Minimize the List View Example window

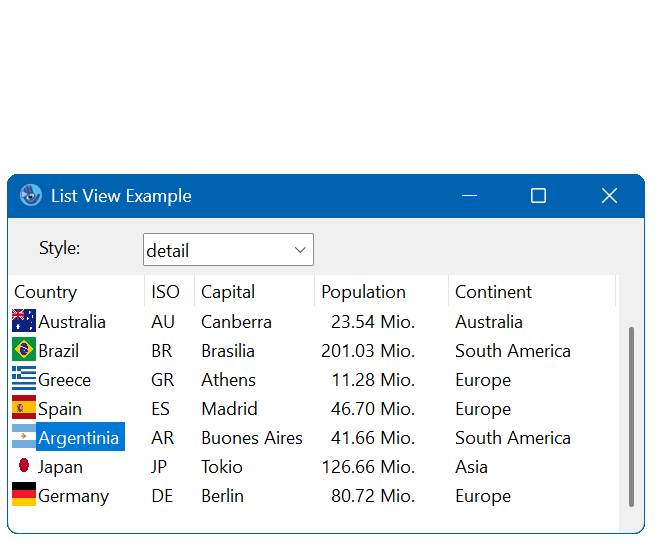(469, 196)
